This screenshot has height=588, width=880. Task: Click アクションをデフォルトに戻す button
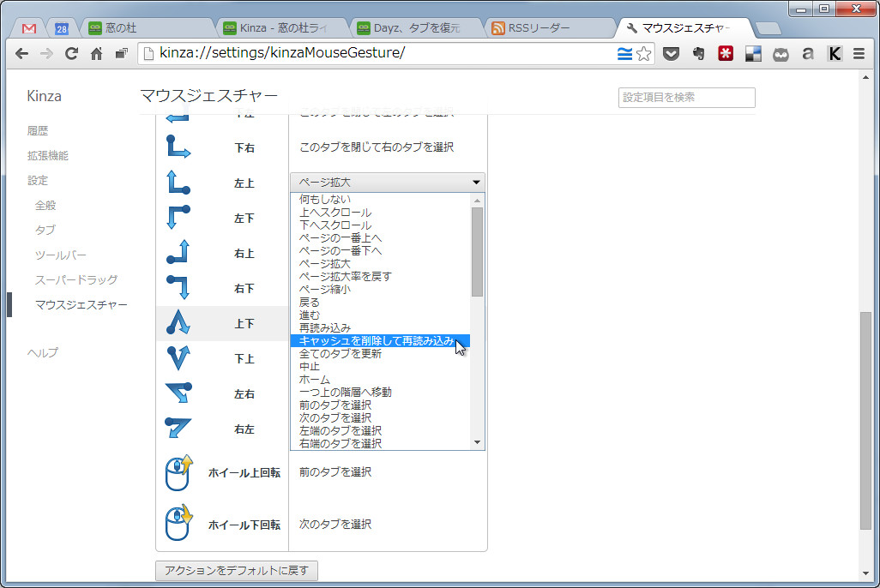point(236,571)
